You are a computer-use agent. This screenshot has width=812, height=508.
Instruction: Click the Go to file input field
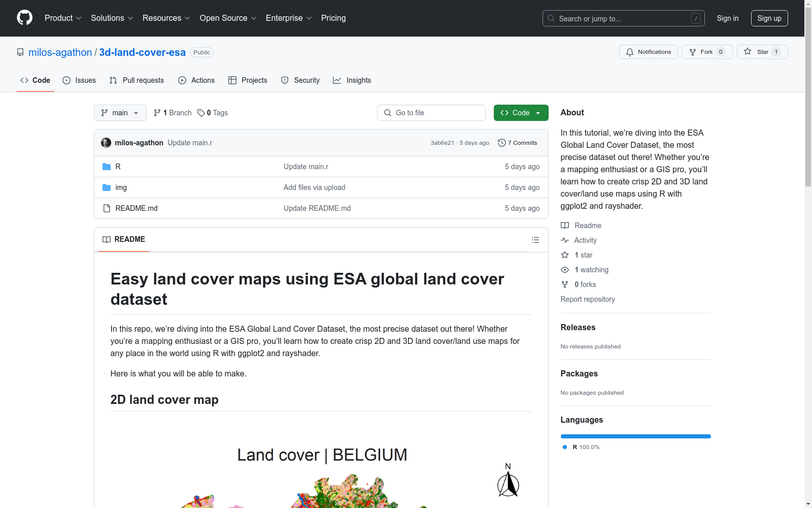431,113
